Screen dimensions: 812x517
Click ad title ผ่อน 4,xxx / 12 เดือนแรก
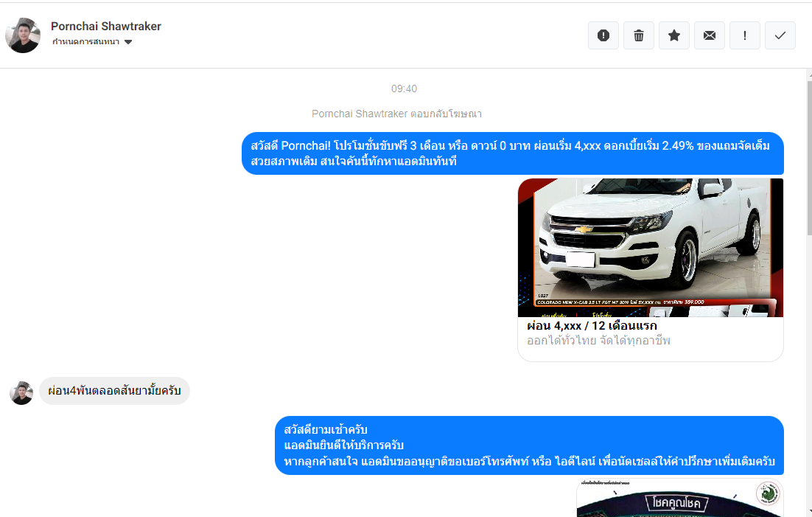point(592,326)
